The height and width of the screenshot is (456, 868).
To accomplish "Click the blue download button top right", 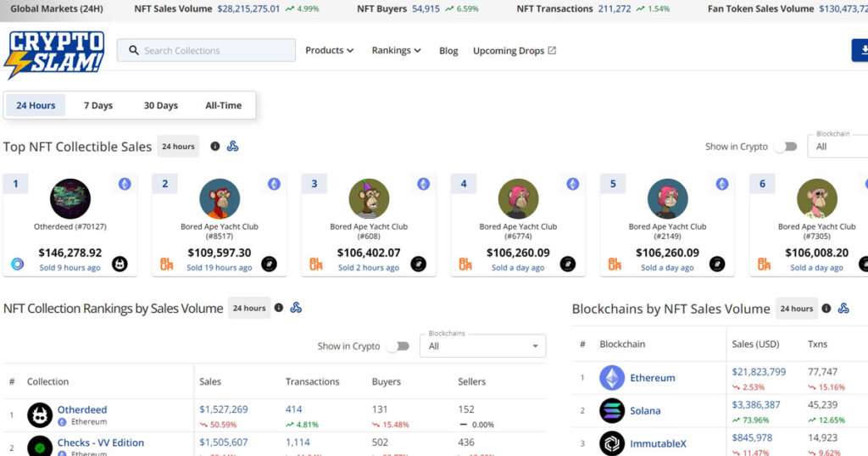I will tap(860, 50).
